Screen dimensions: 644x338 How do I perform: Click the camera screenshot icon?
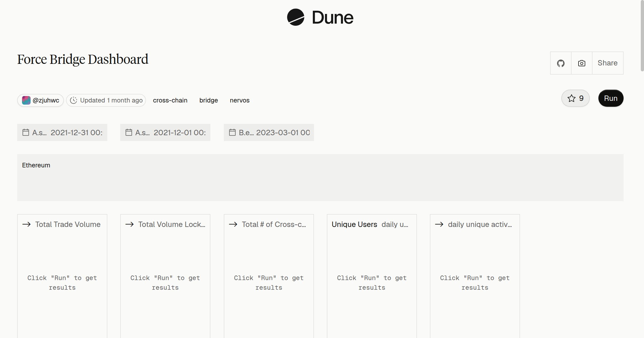click(x=581, y=63)
